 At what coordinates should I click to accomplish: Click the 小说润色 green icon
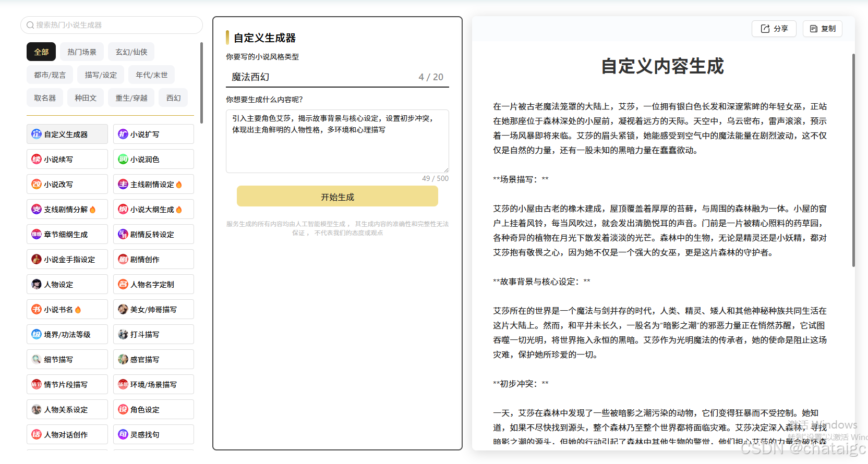[123, 159]
